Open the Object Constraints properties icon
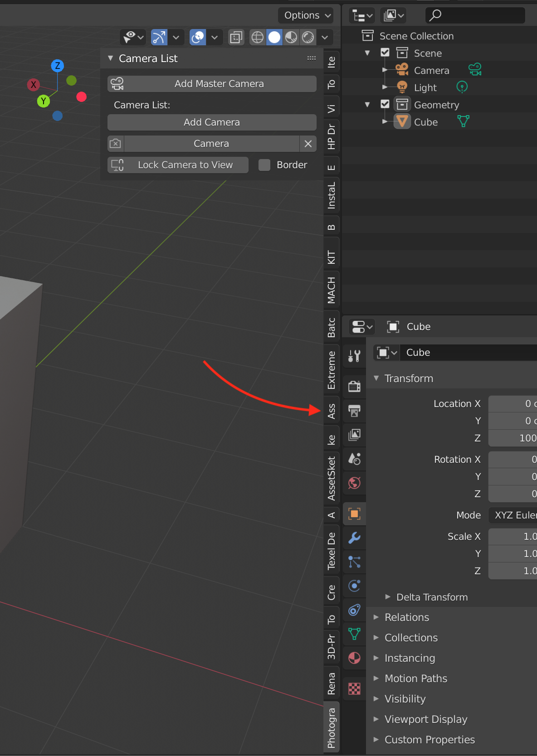537x756 pixels. tap(354, 610)
